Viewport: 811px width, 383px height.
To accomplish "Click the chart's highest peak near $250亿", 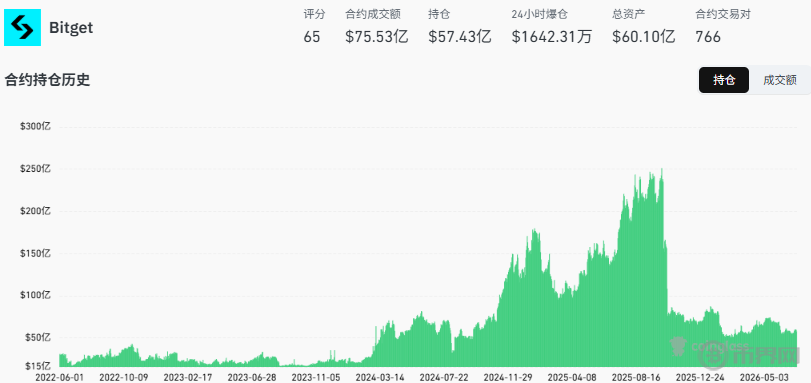I will click(x=662, y=170).
